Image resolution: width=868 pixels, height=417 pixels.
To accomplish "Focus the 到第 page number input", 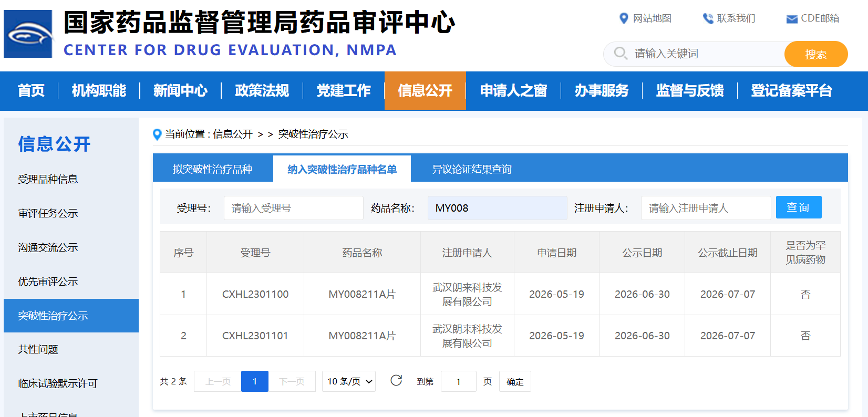I will click(x=458, y=381).
